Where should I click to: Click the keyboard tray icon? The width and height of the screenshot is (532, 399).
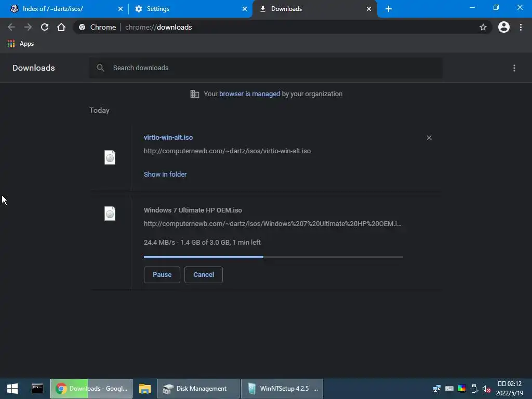tap(449, 389)
